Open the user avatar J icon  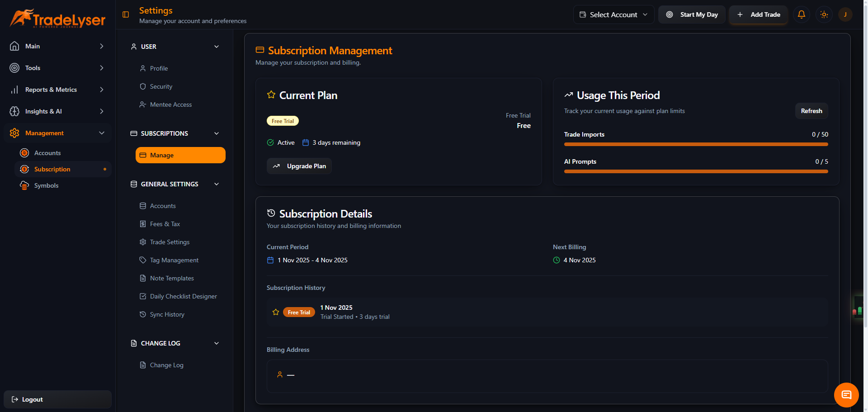pos(845,14)
